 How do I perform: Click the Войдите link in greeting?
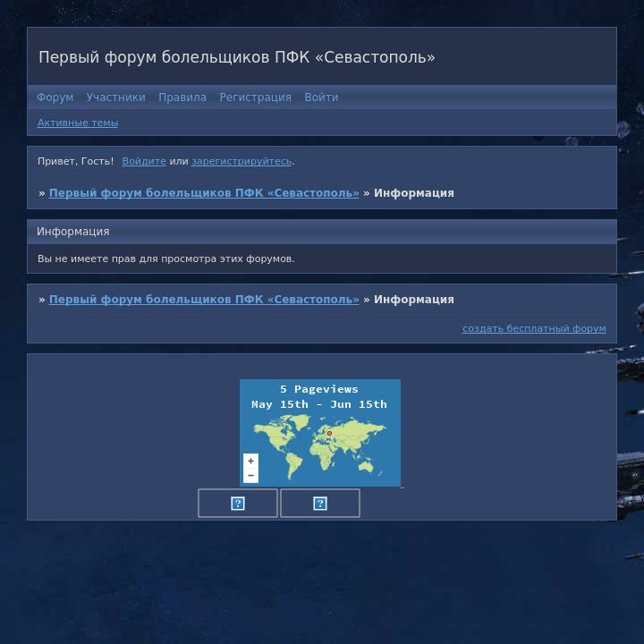tap(144, 161)
